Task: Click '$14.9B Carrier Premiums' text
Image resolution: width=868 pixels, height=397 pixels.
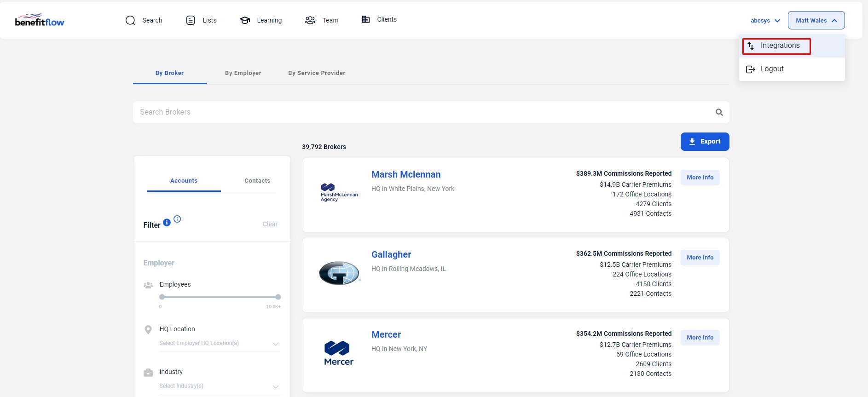Action: (x=636, y=184)
